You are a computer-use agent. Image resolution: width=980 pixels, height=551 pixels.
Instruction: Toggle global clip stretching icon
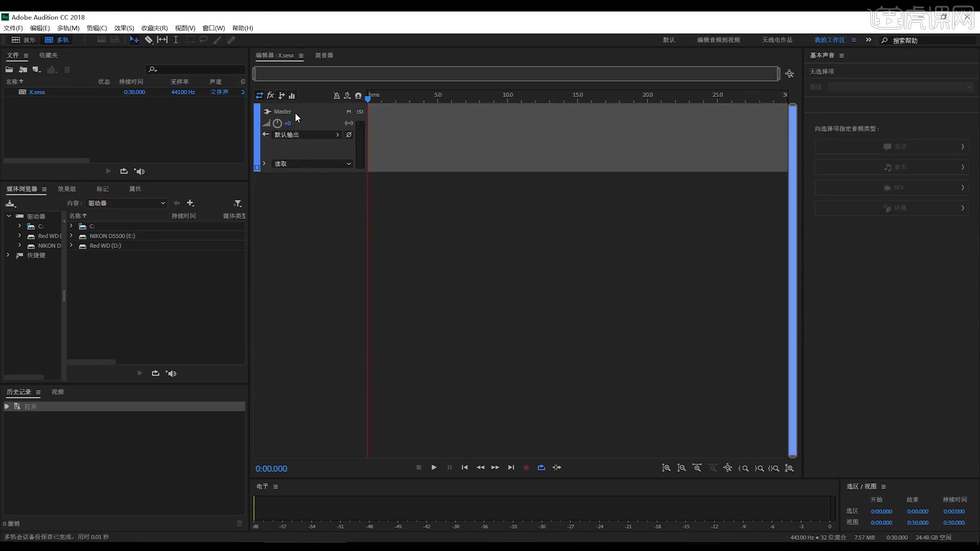click(347, 95)
